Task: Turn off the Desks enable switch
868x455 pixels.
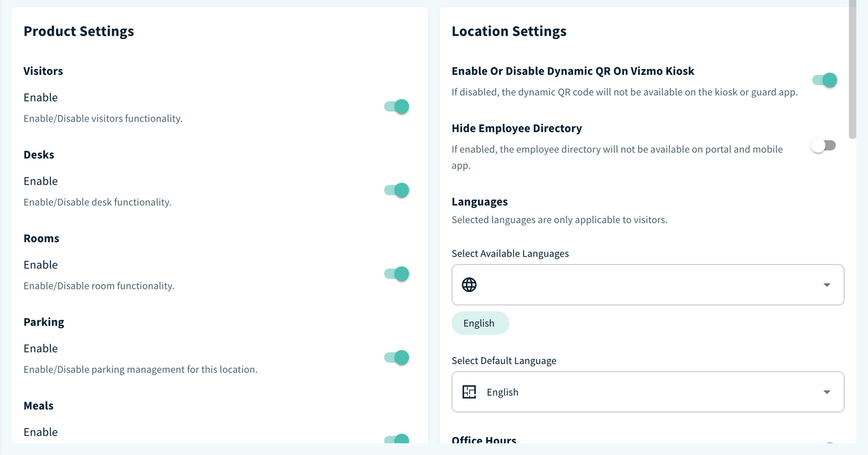Action: pos(397,190)
